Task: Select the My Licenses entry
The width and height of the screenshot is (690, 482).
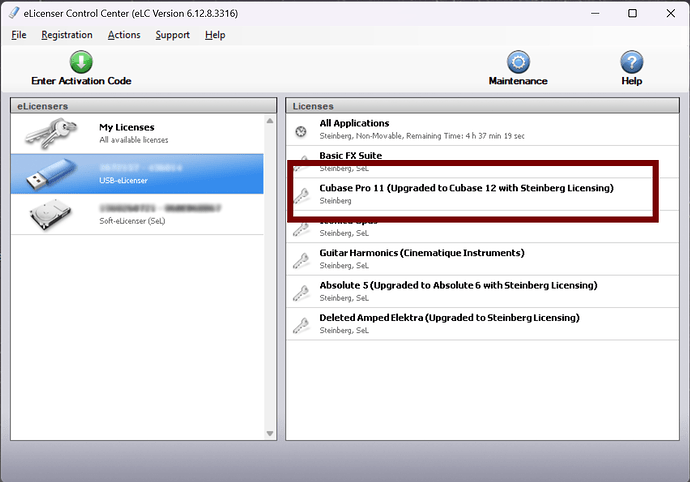Action: 137,133
